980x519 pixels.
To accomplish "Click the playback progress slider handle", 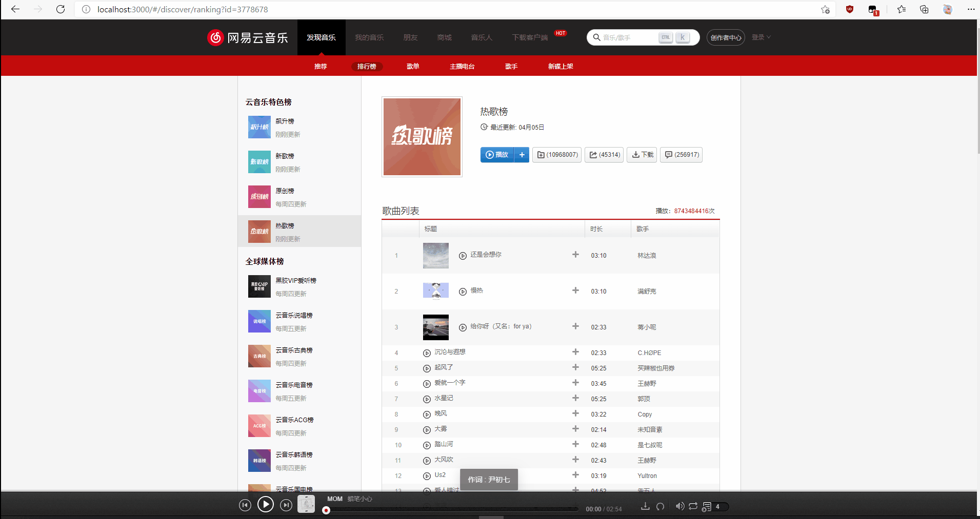I will 326,510.
